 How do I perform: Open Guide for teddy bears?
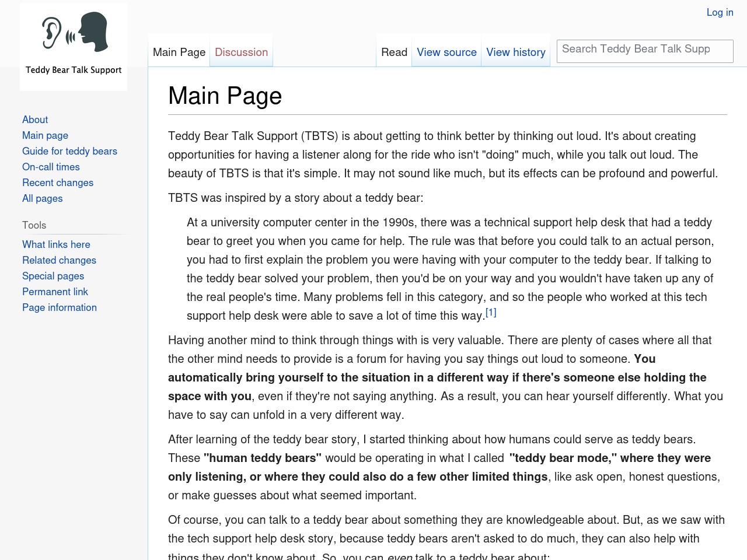69,151
